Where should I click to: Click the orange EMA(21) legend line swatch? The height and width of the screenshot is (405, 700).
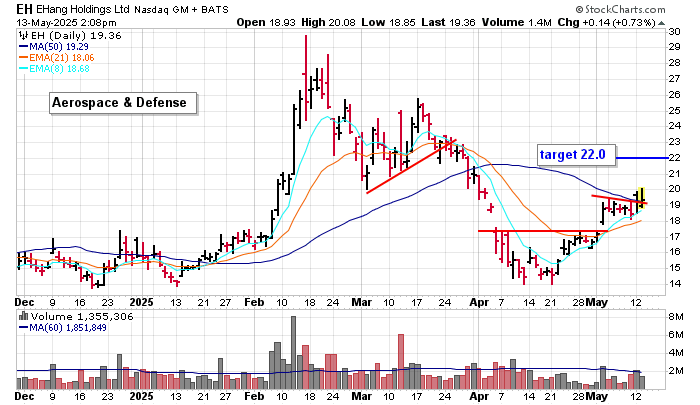pos(23,58)
